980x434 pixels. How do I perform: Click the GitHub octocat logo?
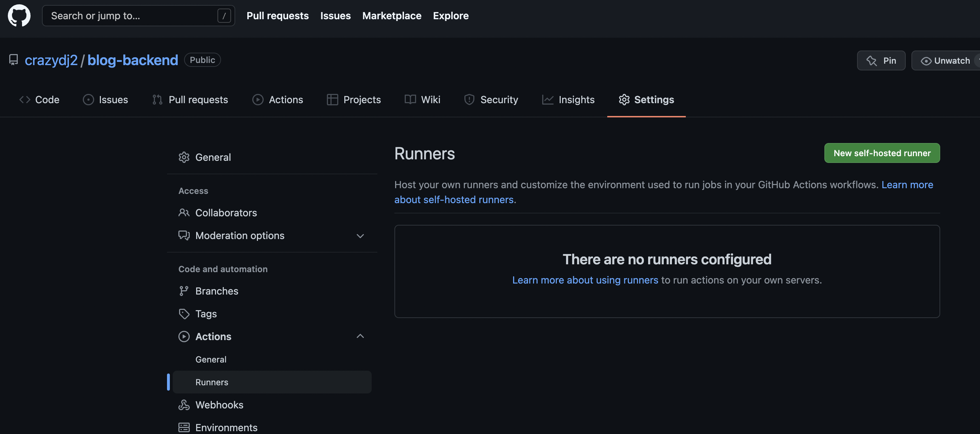tap(19, 16)
